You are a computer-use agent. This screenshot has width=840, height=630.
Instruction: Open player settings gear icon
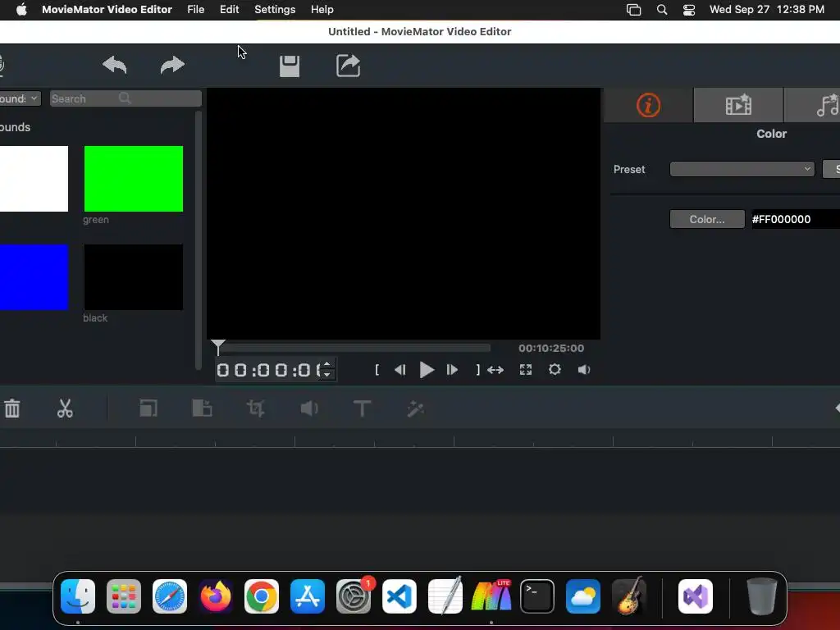(555, 370)
